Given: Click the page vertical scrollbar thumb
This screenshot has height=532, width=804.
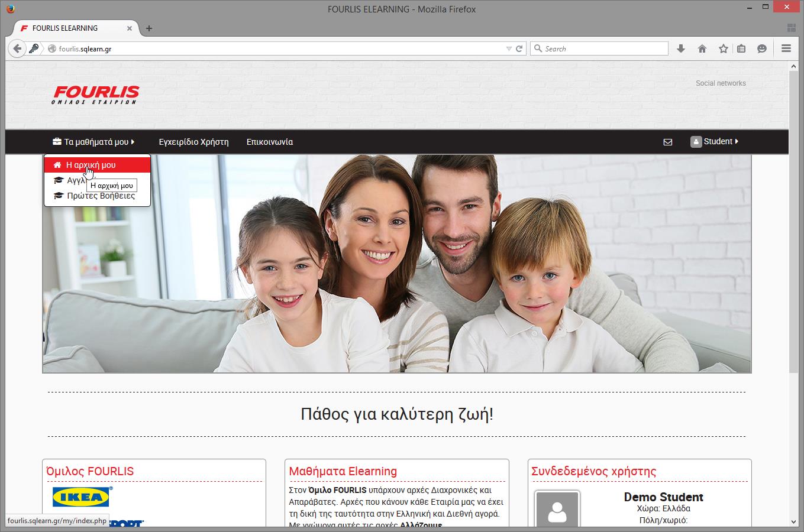Looking at the screenshot, I should point(793,222).
